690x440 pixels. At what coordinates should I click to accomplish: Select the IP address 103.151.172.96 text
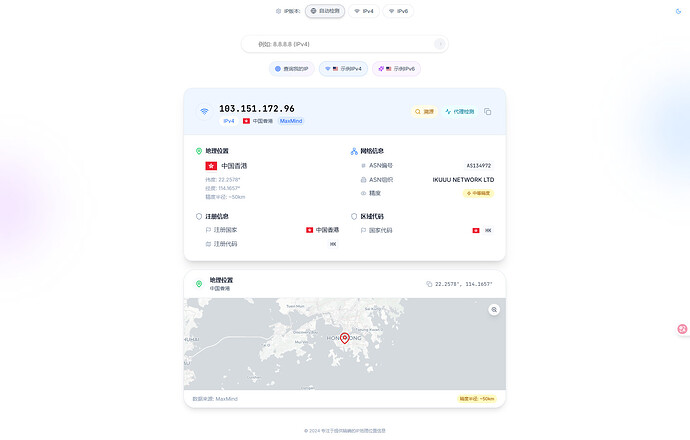click(257, 108)
